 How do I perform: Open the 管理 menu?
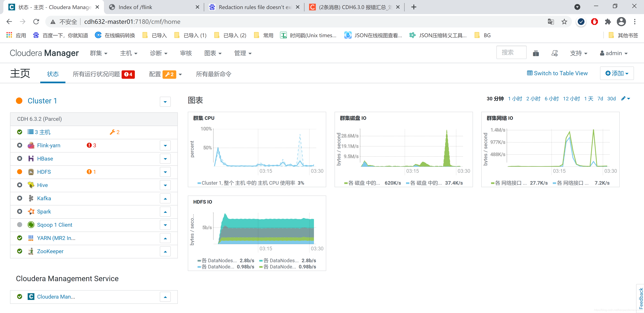pyautogui.click(x=243, y=53)
